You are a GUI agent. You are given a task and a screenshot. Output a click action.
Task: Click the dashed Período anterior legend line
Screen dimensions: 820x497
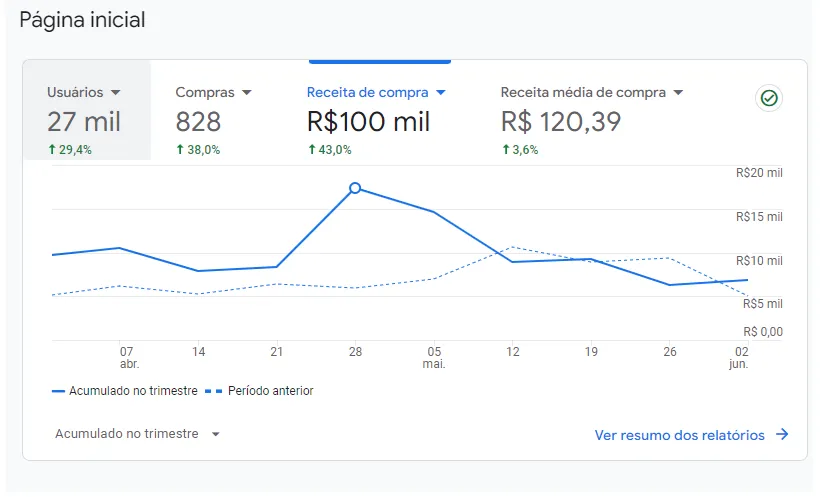[x=213, y=391]
